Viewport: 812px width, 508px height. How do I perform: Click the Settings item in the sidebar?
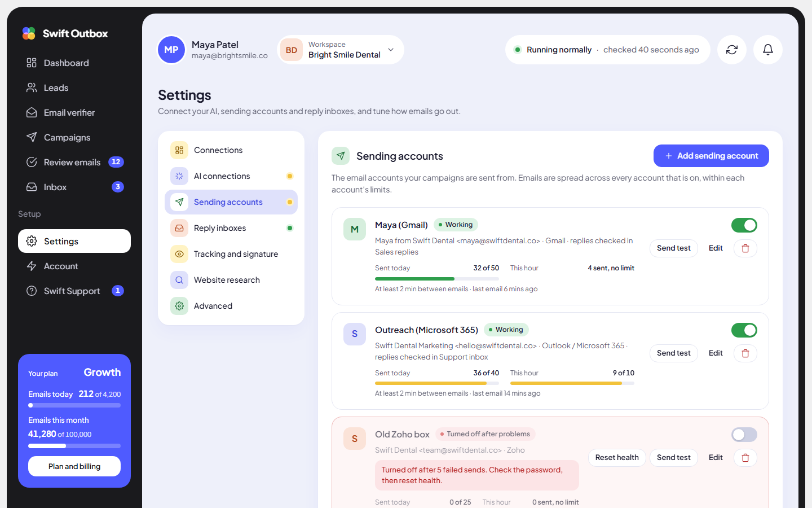[x=74, y=241]
